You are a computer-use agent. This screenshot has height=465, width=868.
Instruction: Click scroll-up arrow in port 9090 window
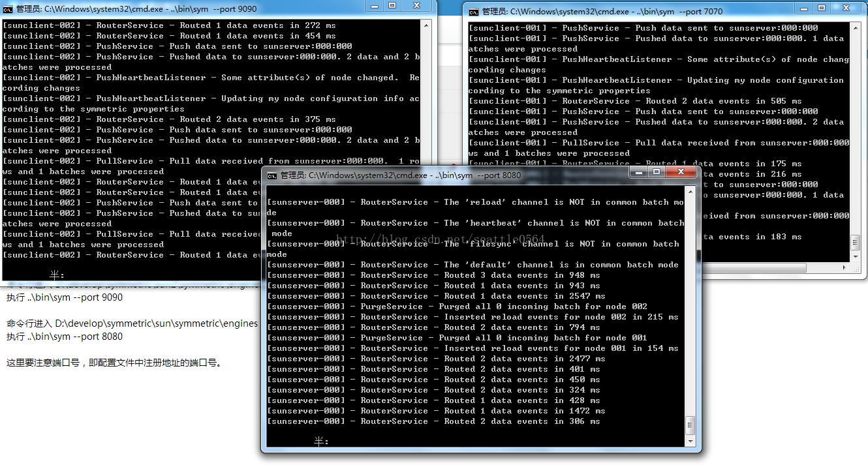427,25
